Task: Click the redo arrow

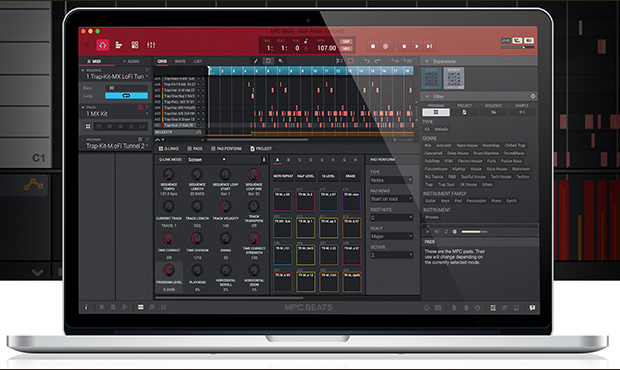Action: click(377, 61)
